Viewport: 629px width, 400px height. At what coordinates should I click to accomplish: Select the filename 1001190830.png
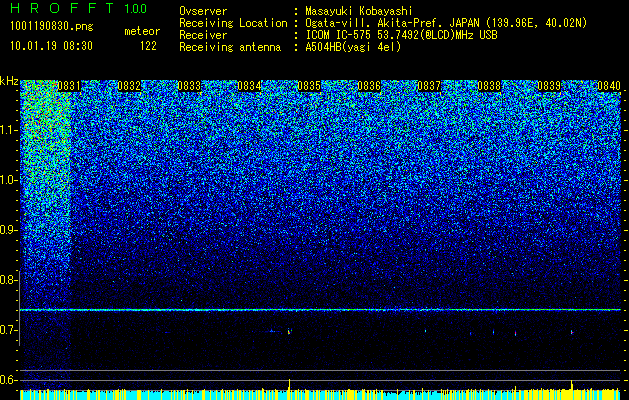(x=52, y=26)
